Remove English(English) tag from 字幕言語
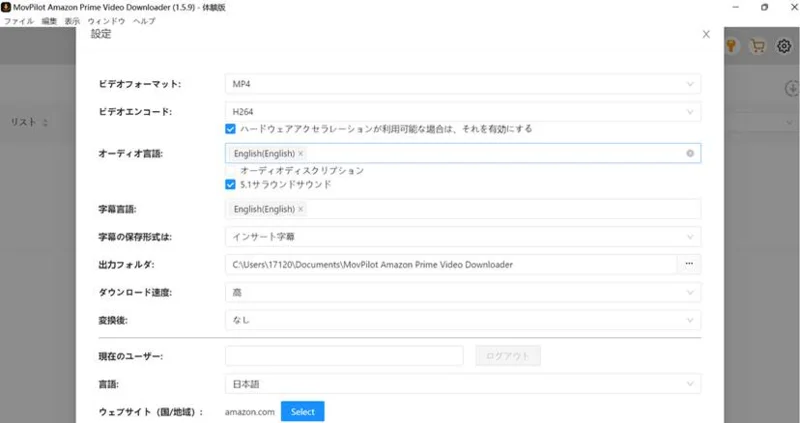Image resolution: width=800 pixels, height=423 pixels. 301,209
